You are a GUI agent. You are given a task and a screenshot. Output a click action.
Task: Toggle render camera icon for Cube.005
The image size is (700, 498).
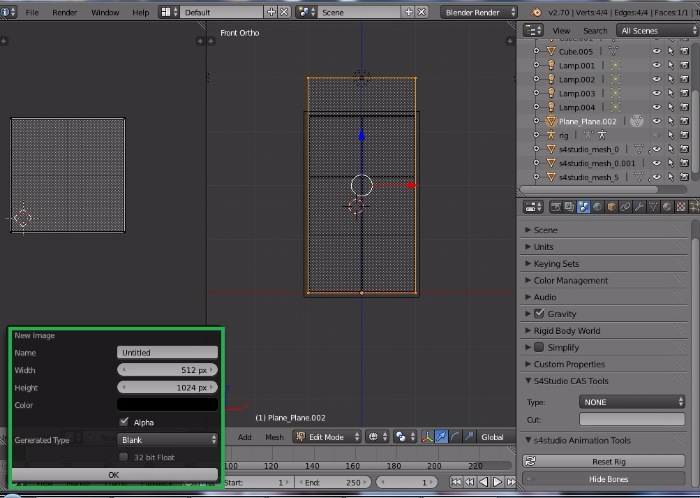[x=685, y=51]
